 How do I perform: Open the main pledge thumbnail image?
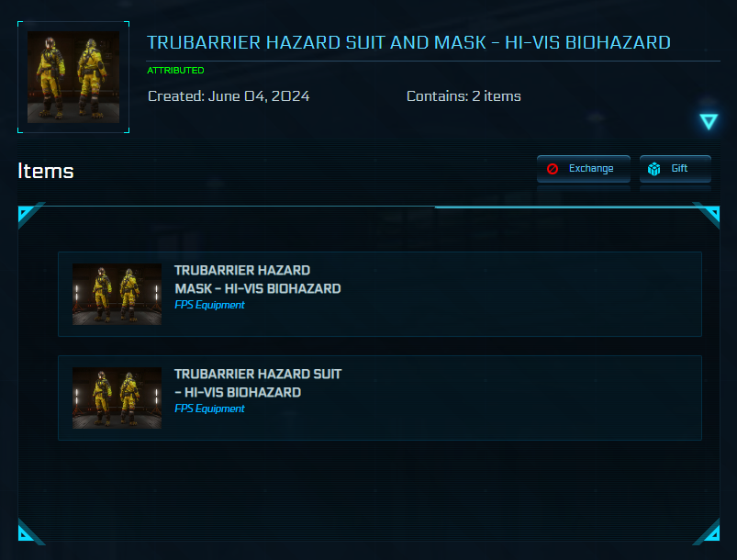[x=73, y=77]
